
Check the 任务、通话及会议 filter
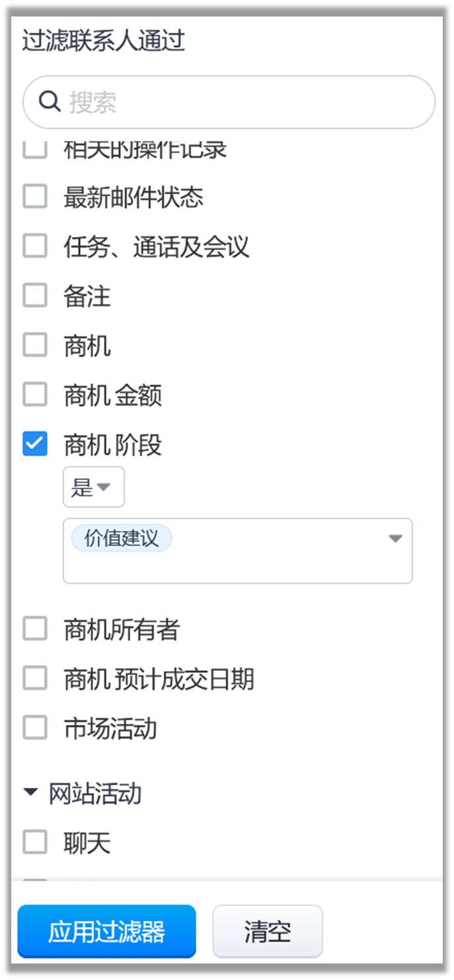35,246
